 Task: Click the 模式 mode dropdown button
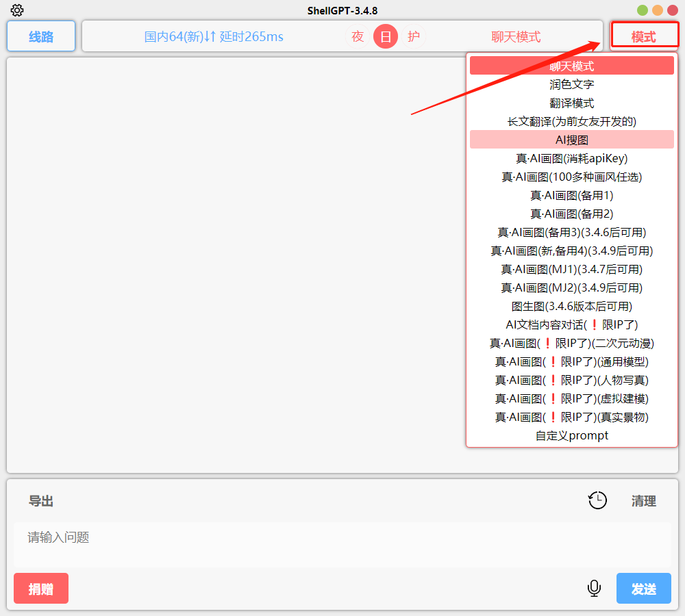[x=644, y=36]
